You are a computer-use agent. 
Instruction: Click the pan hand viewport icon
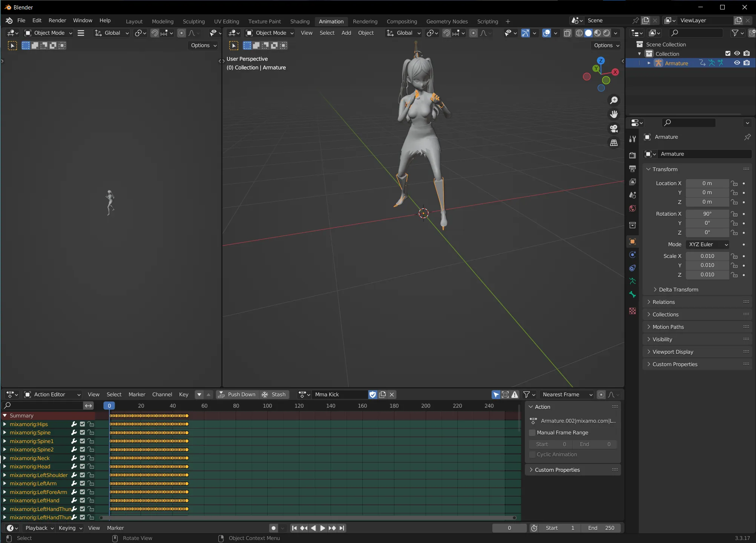pyautogui.click(x=614, y=114)
